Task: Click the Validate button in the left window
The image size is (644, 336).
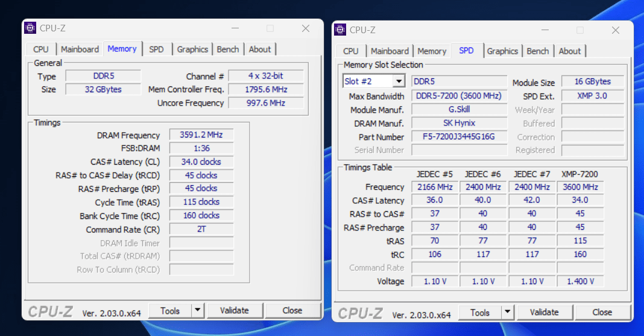Action: (x=235, y=311)
